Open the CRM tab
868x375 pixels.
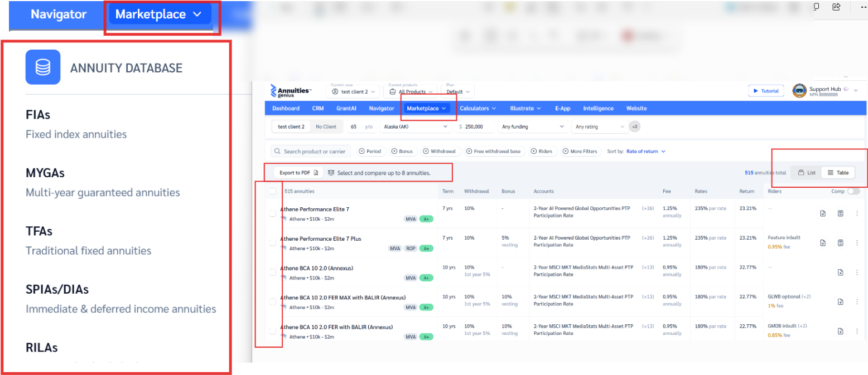point(318,108)
